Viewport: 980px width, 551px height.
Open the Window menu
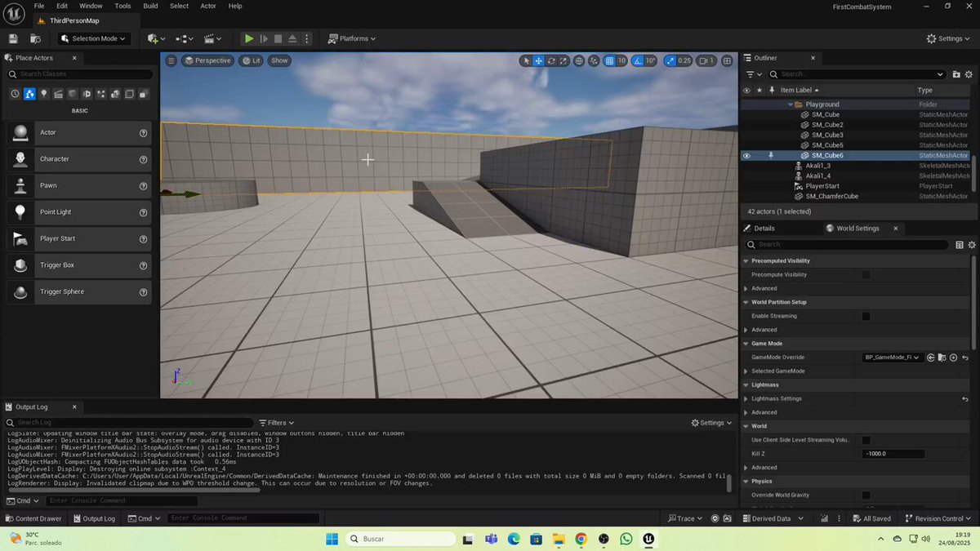(x=91, y=6)
